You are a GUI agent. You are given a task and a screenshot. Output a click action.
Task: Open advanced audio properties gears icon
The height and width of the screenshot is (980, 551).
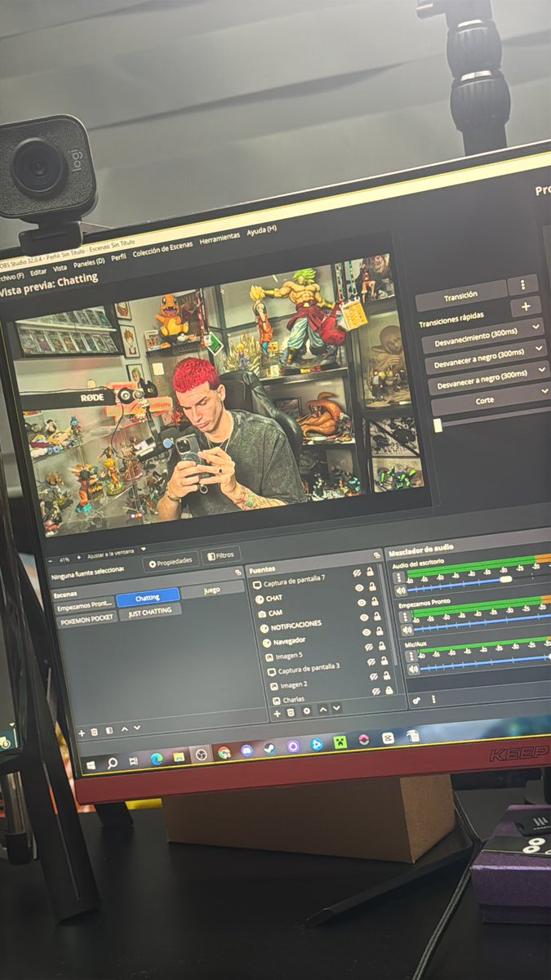(416, 700)
